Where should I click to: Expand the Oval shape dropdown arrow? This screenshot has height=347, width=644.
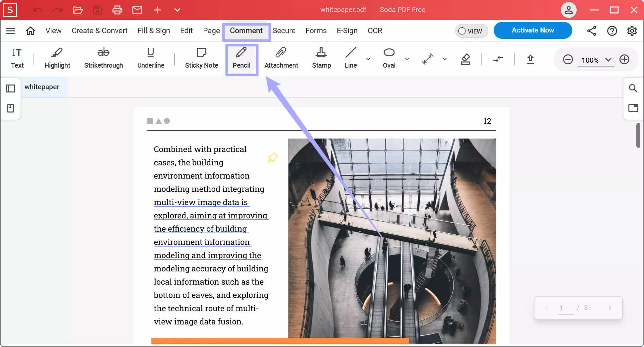407,59
